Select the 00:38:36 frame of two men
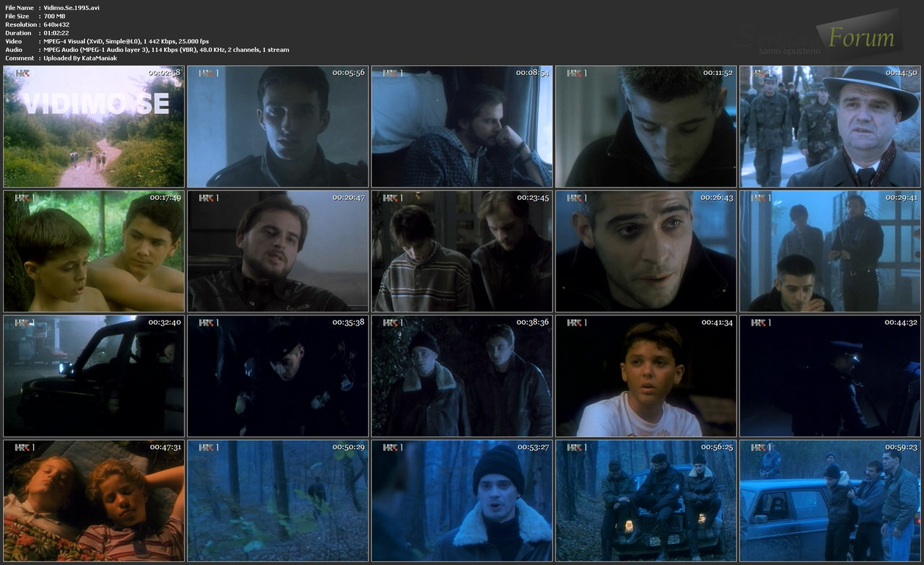The image size is (924, 565). pyautogui.click(x=462, y=376)
